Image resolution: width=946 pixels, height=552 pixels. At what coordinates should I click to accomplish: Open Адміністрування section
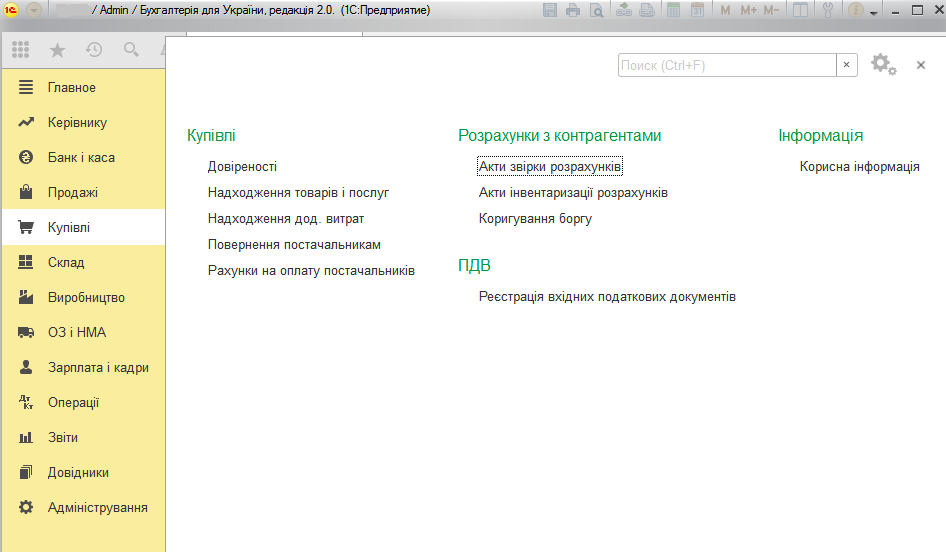point(84,507)
